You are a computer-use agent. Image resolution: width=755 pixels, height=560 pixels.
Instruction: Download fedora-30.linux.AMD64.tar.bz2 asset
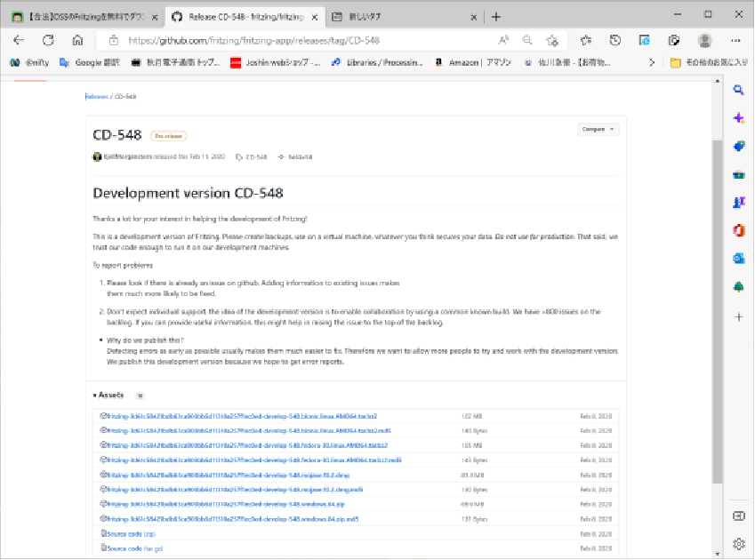pyautogui.click(x=247, y=445)
